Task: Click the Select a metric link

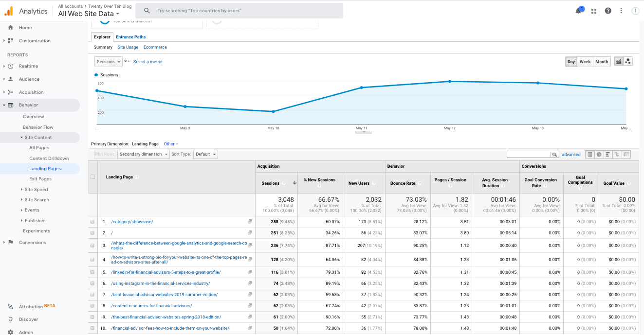Action: pyautogui.click(x=147, y=62)
